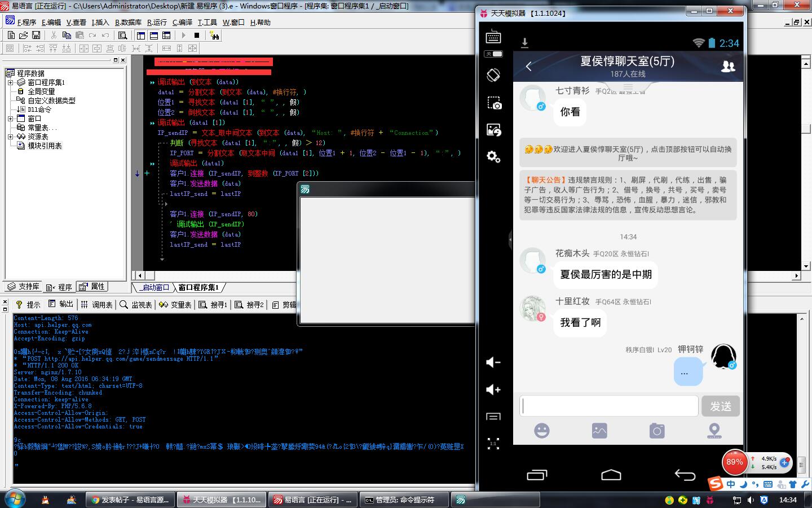Expand the 资源表 tree node

(10, 137)
